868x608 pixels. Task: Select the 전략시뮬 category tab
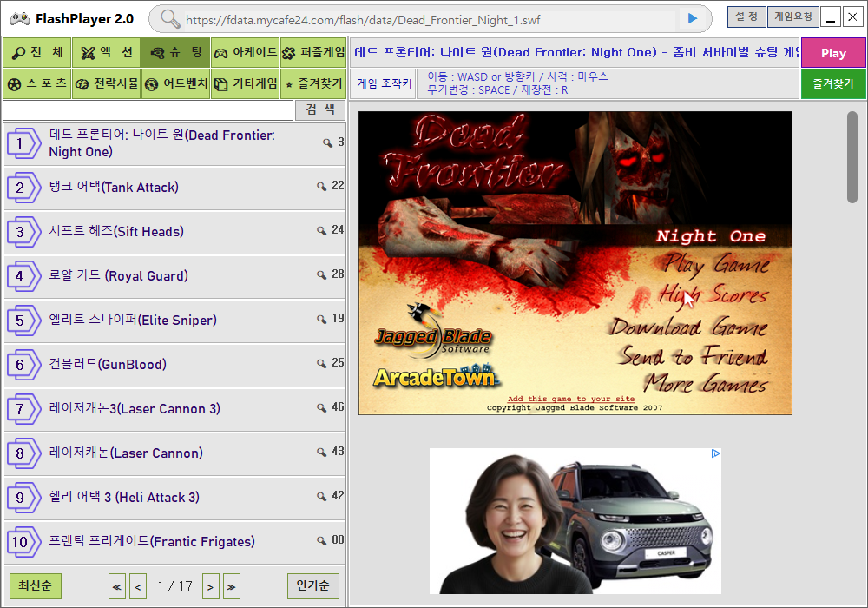pyautogui.click(x=106, y=83)
